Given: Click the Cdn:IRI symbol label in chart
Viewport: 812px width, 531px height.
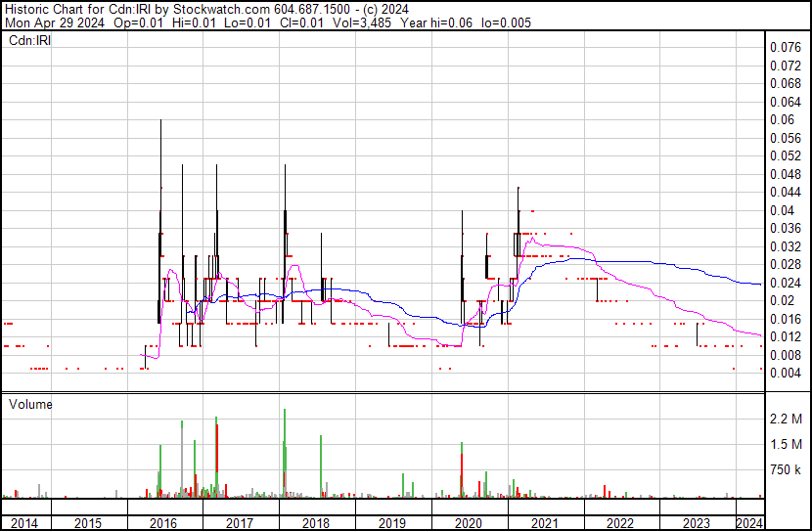Looking at the screenshot, I should (29, 41).
